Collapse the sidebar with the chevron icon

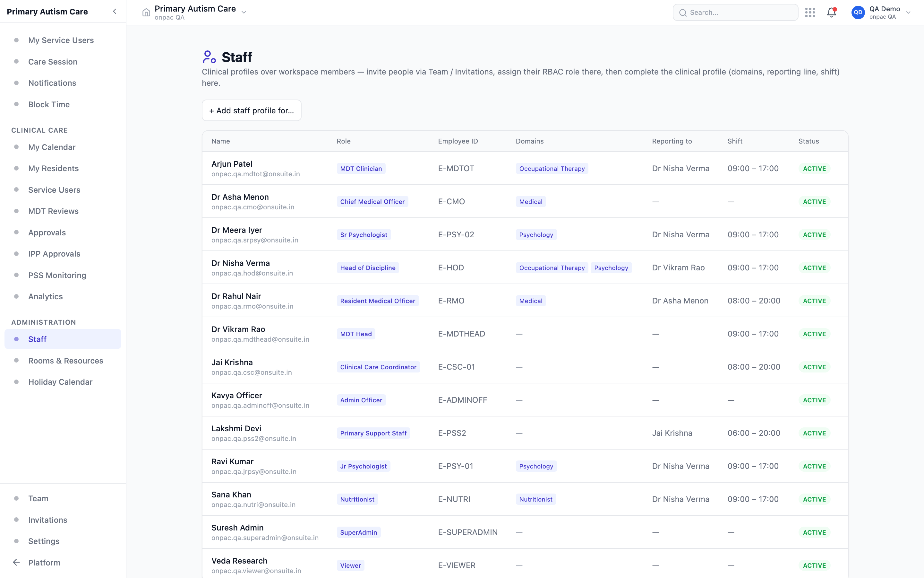point(115,12)
